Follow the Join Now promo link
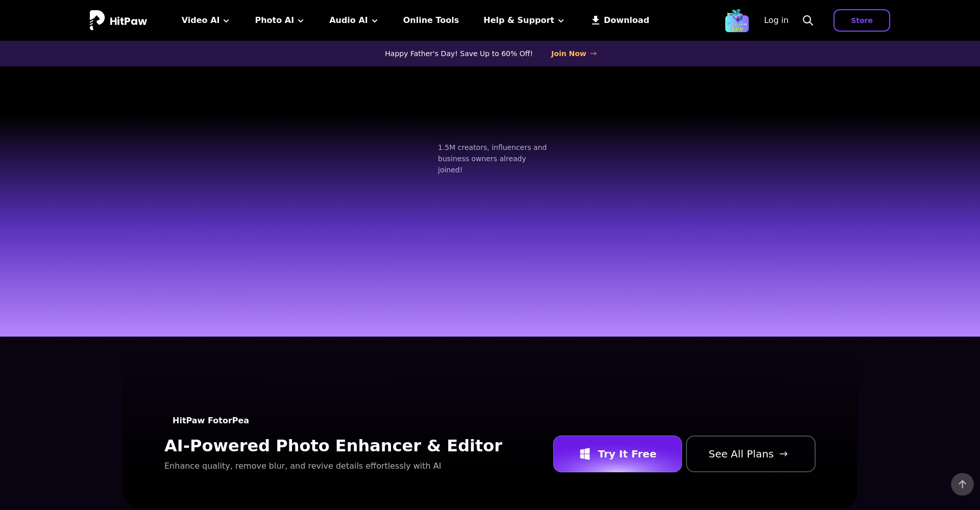980x510 pixels. 574,54
